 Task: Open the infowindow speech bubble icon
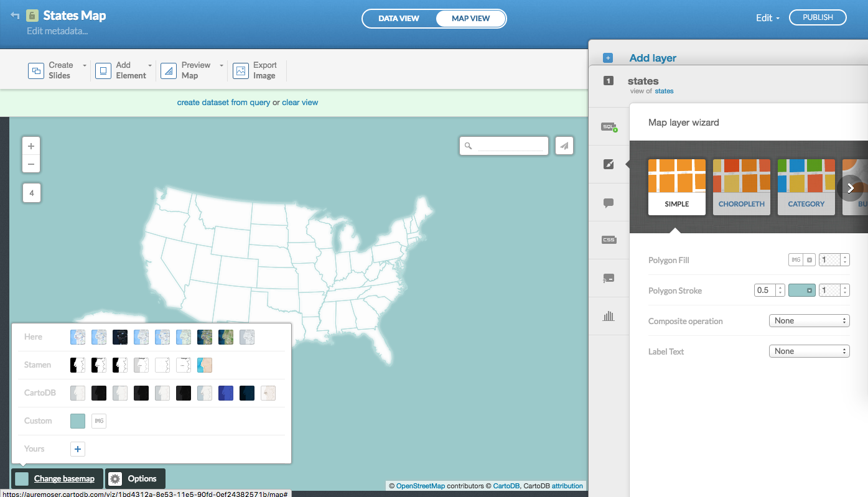coord(609,203)
